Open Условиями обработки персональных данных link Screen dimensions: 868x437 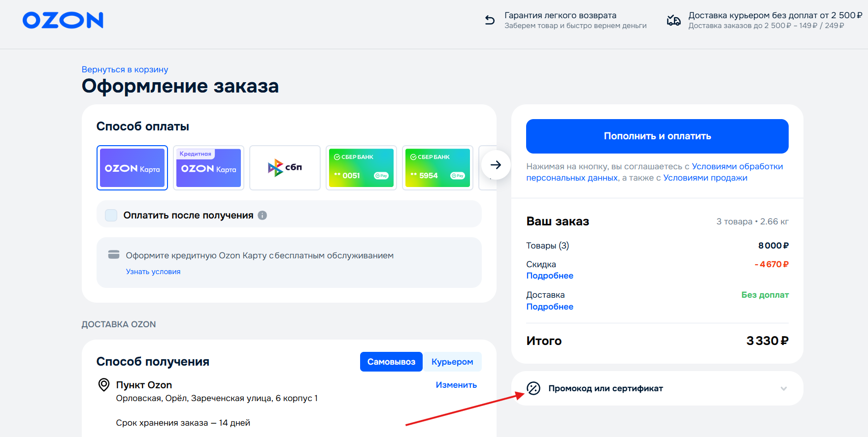point(655,172)
